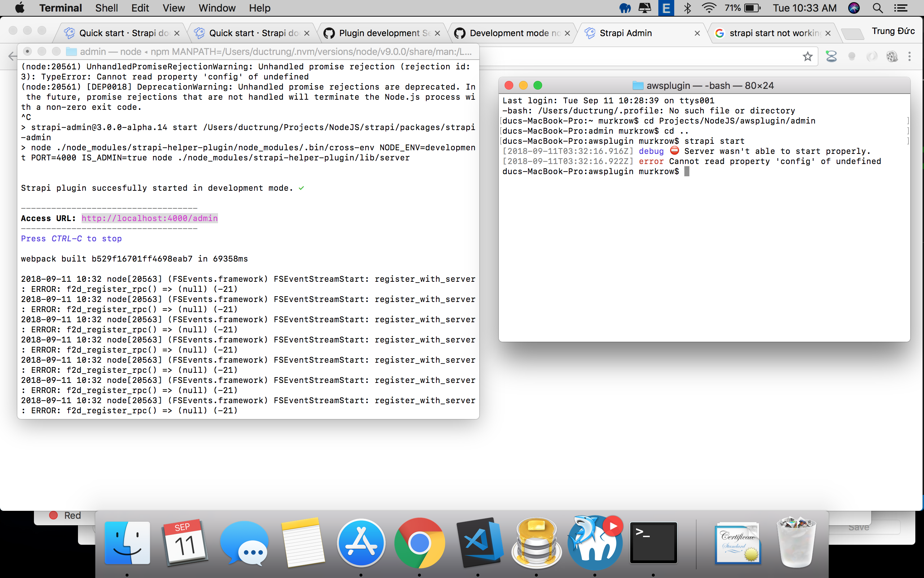Click the Red color option behind Dock

[x=65, y=515]
